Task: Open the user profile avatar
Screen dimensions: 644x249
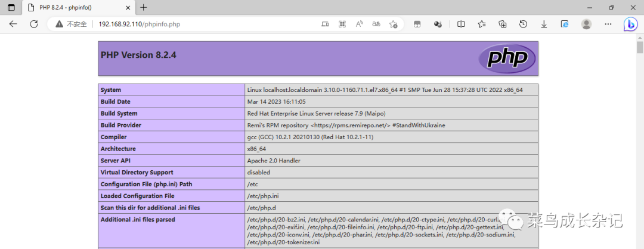Action: [x=587, y=24]
